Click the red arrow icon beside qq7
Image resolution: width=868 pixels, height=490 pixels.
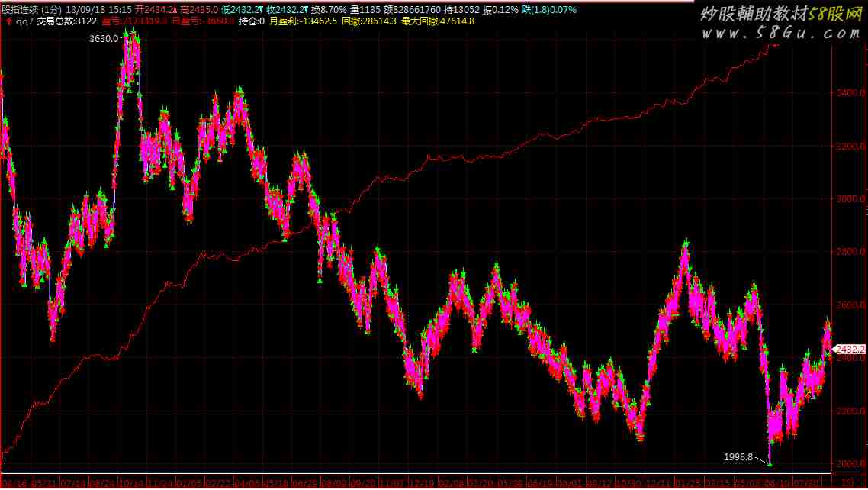pyautogui.click(x=9, y=21)
